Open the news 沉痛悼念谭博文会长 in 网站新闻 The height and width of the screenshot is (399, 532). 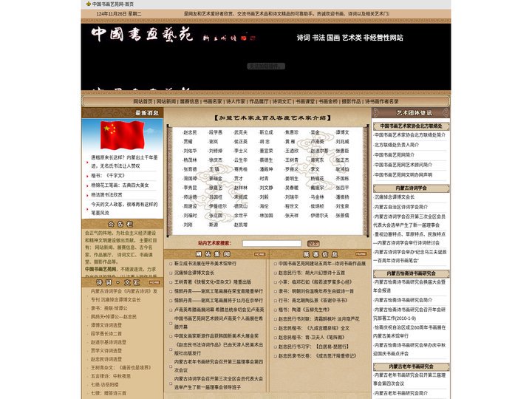click(194, 273)
